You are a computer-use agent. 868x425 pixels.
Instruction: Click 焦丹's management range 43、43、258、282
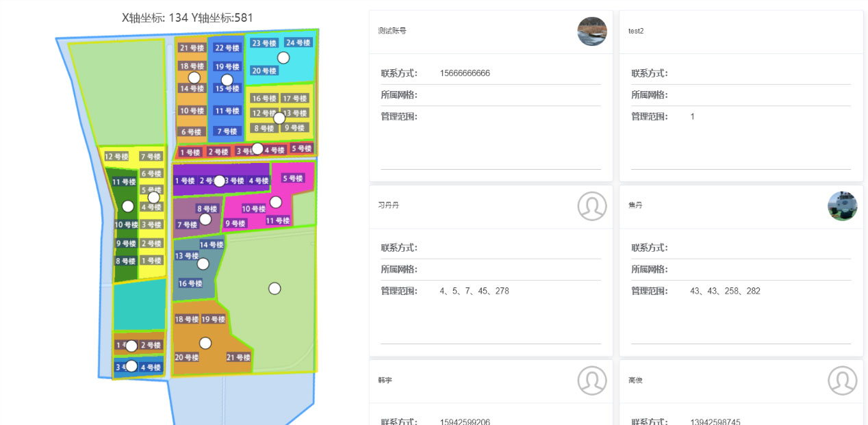(725, 291)
